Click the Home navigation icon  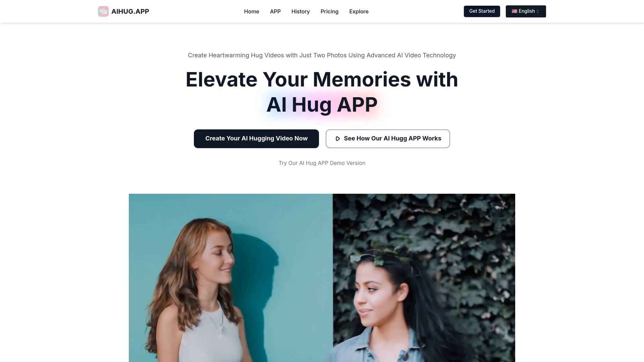(x=251, y=11)
